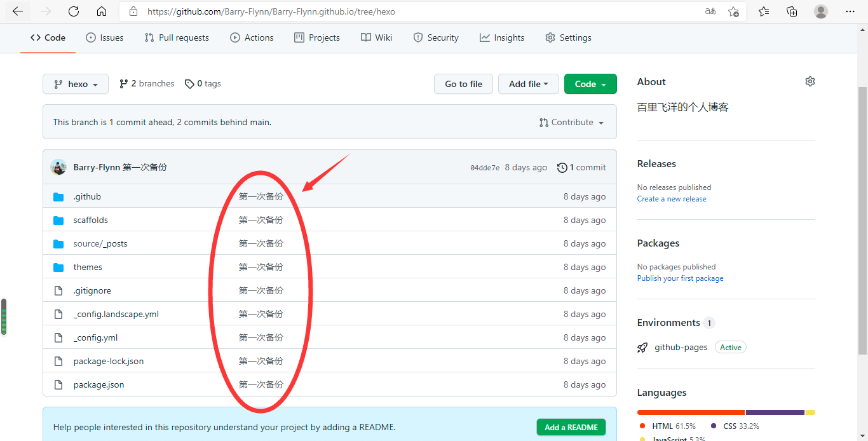Open the Wiki tab
The width and height of the screenshot is (868, 441).
376,37
